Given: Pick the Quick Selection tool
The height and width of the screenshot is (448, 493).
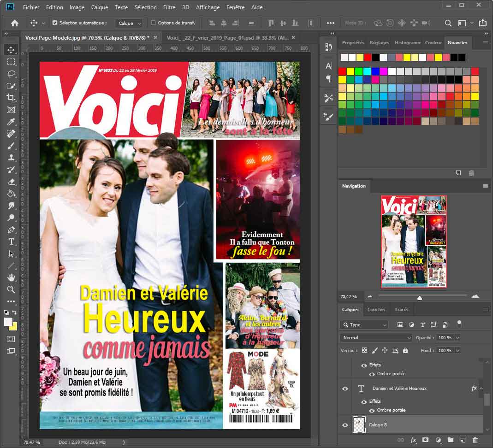Looking at the screenshot, I should click(x=11, y=86).
